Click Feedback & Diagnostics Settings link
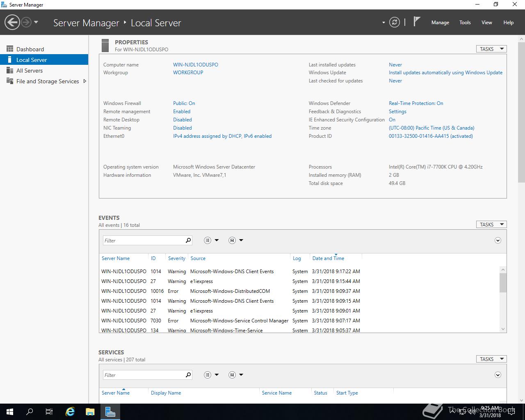 click(397, 112)
